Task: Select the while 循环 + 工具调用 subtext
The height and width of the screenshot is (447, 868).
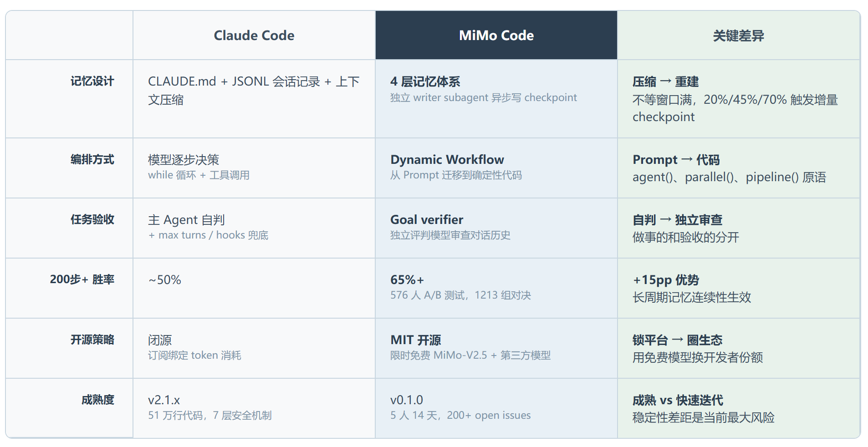Action: (199, 175)
